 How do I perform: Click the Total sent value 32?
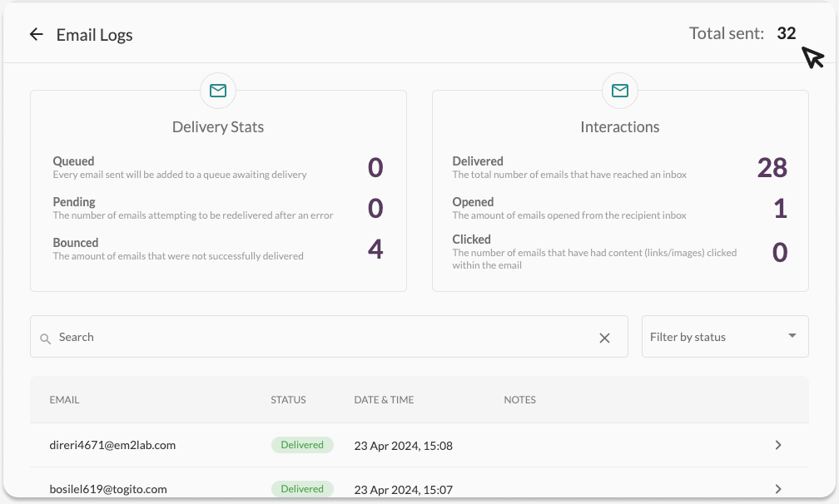(x=786, y=34)
